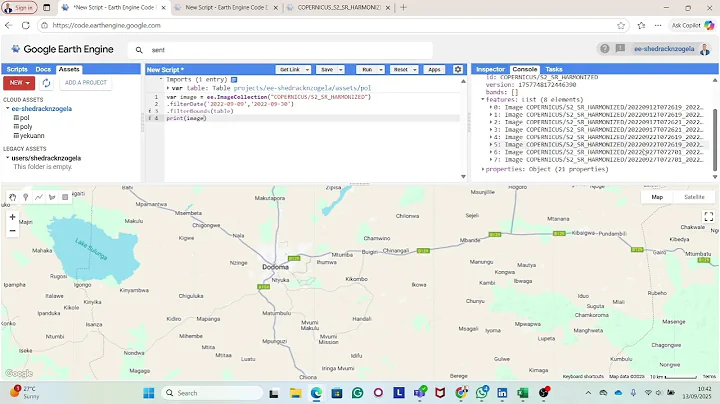
Task: Switch to the Tasks tab
Action: click(x=554, y=69)
